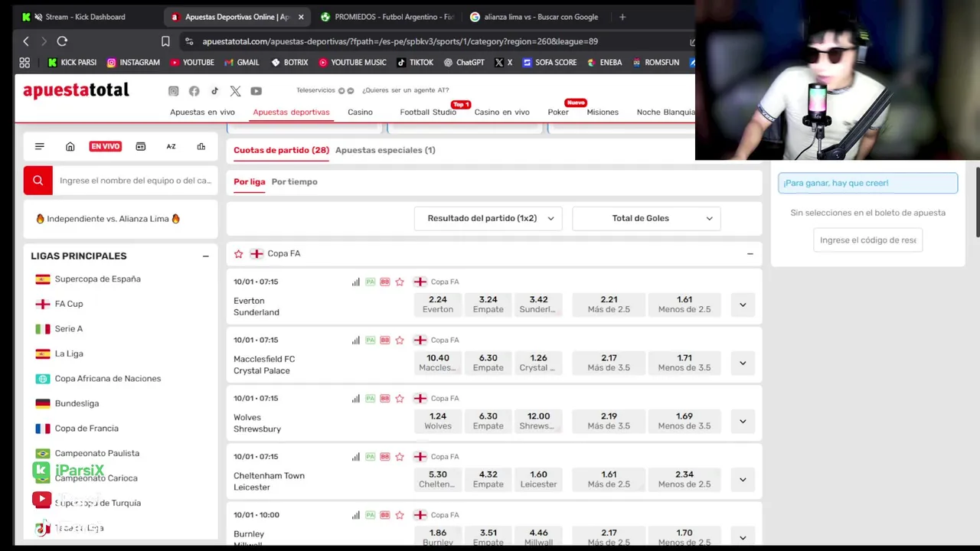This screenshot has height=551, width=980.
Task: Click the team search input field
Action: 136,181
